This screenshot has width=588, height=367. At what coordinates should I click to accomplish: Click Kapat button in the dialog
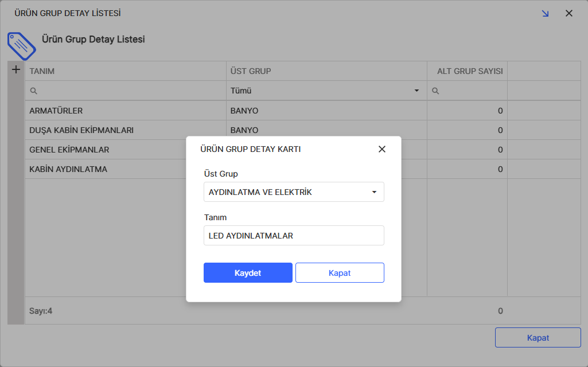pyautogui.click(x=340, y=273)
